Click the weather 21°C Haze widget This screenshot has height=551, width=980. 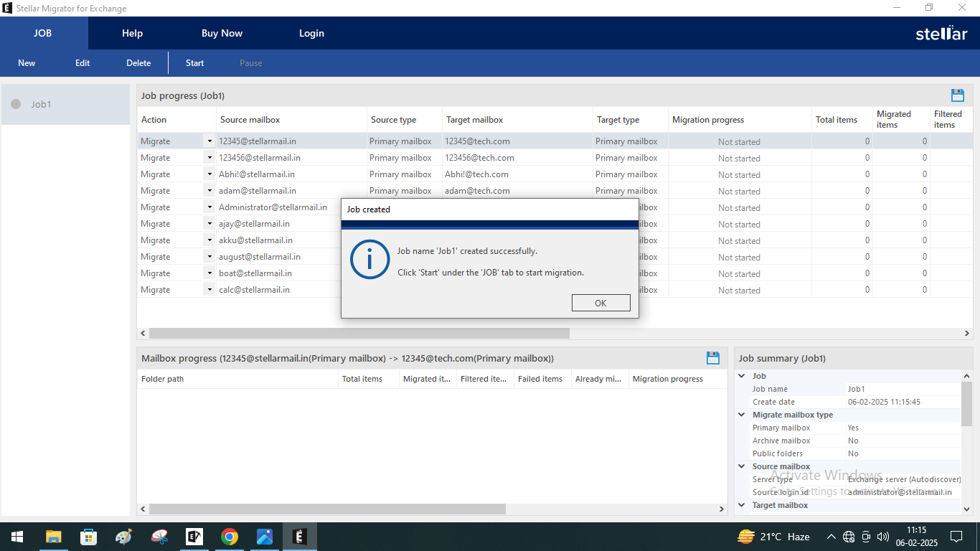point(773,537)
